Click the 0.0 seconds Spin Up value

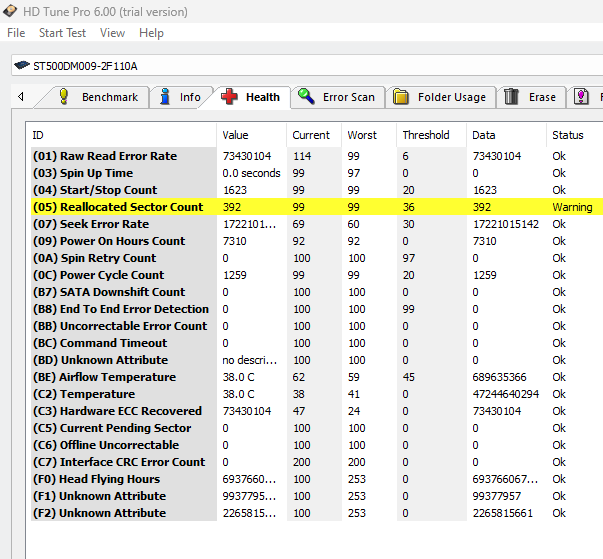(x=252, y=173)
